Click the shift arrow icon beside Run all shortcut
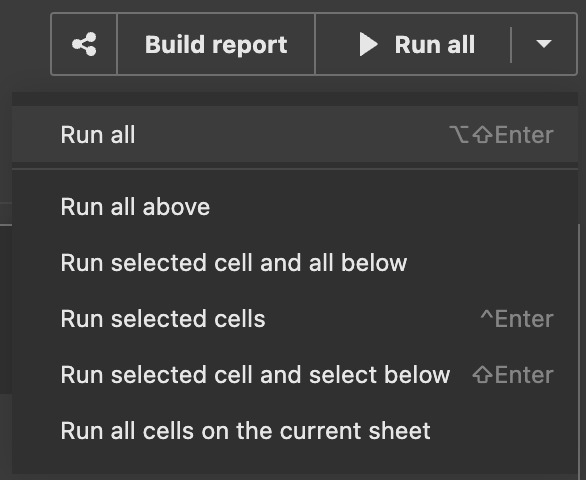586x480 pixels. 483,135
